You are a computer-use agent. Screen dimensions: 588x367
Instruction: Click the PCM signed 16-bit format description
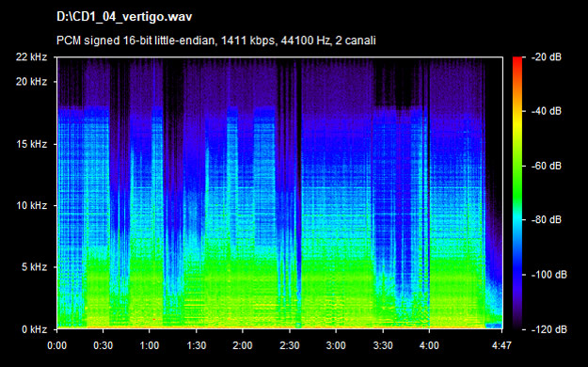pos(216,40)
